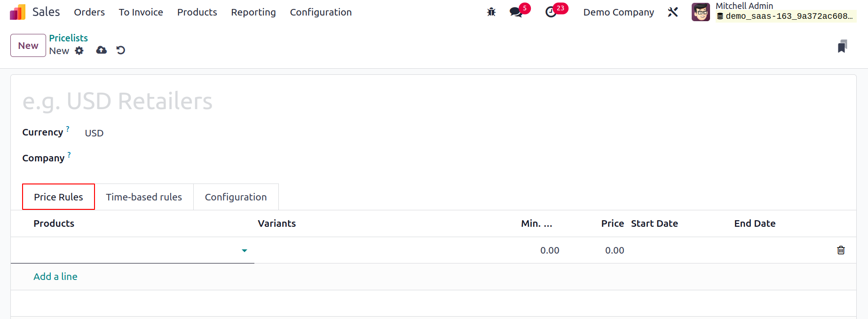
Task: Save record with cloud upload icon
Action: click(102, 50)
